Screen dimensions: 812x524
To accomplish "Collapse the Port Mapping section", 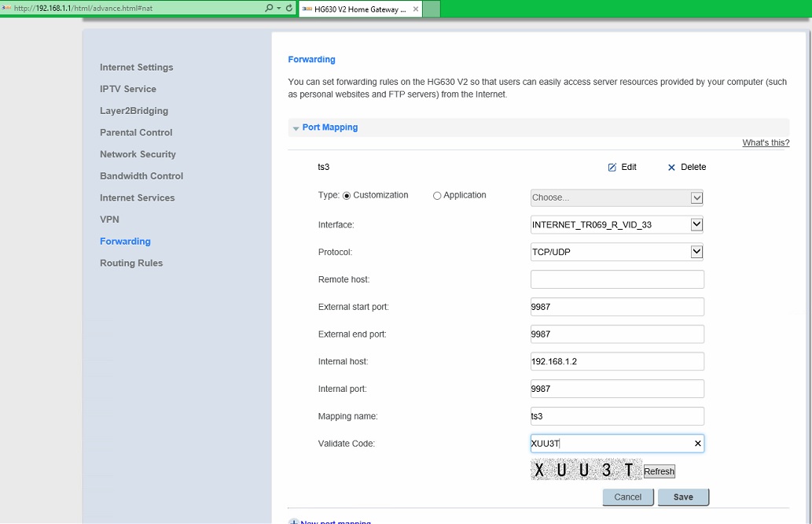I will click(296, 128).
